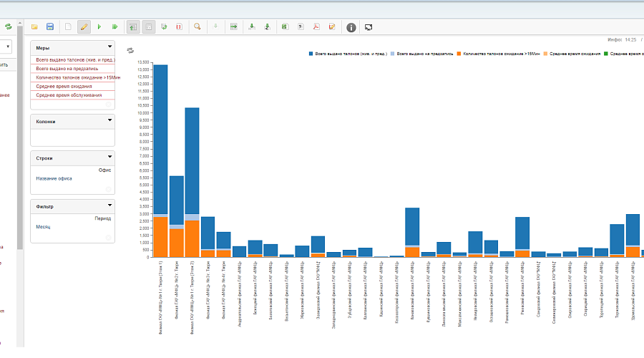
Task: Toggle fullscreen with the monitor icon
Action: pyautogui.click(x=369, y=27)
